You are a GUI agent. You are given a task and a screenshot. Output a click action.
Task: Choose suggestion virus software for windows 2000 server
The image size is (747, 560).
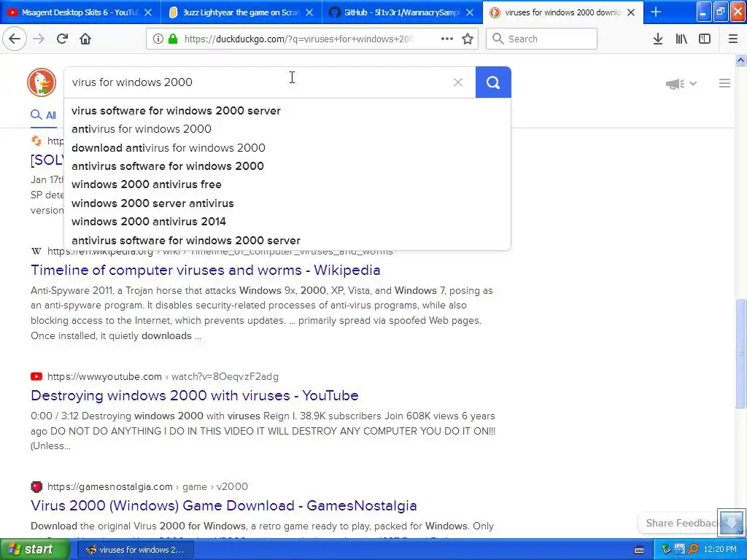(x=287, y=111)
